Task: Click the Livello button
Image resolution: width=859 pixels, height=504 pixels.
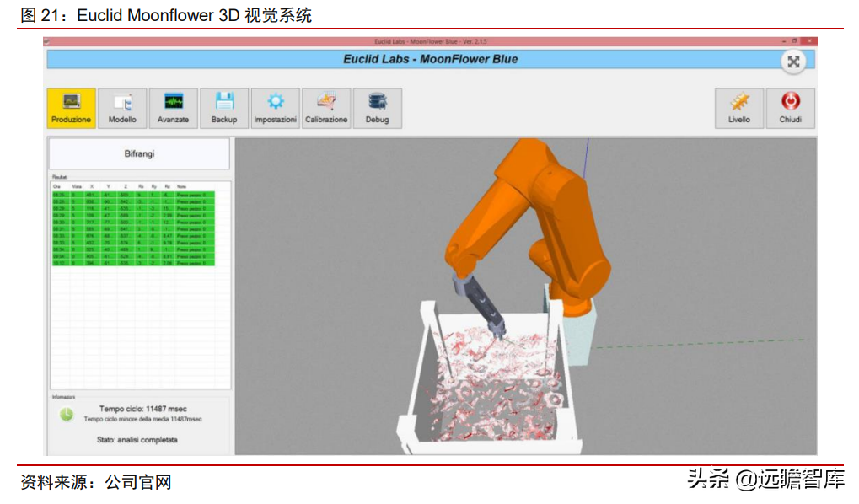Action: click(739, 109)
